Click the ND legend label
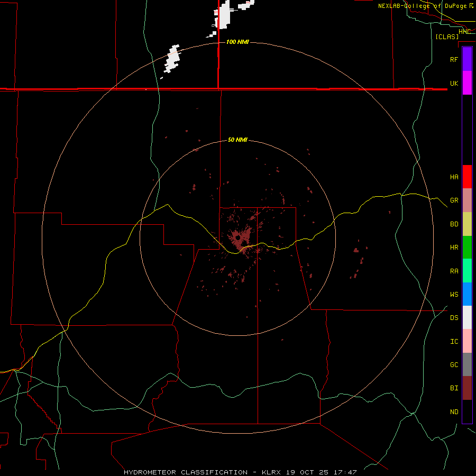Image resolution: width=476 pixels, height=476 pixels. pos(454,412)
